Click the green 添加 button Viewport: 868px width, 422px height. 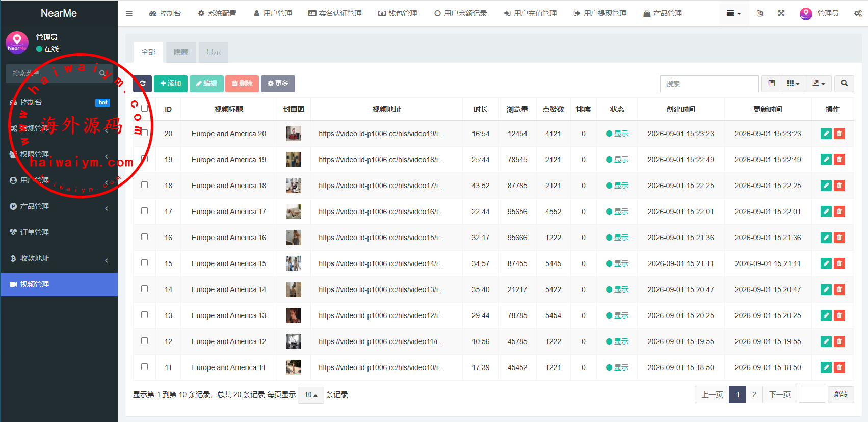tap(171, 84)
